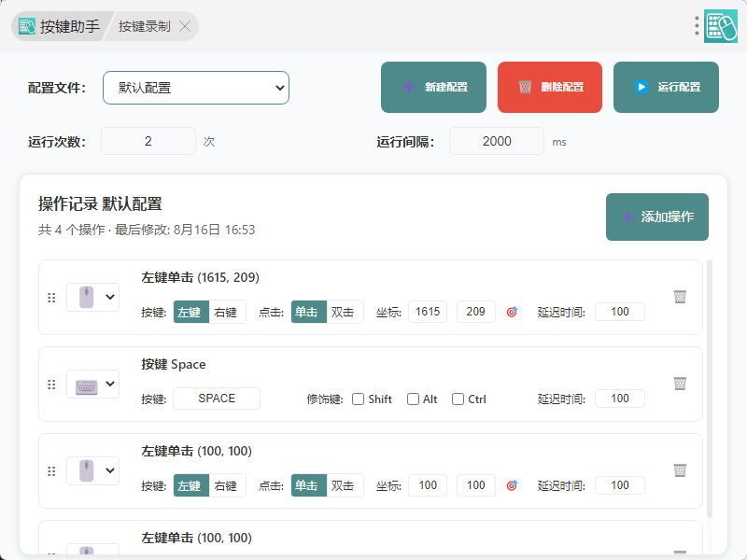Open the three-dot more options menu
This screenshot has width=747, height=560.
click(697, 26)
